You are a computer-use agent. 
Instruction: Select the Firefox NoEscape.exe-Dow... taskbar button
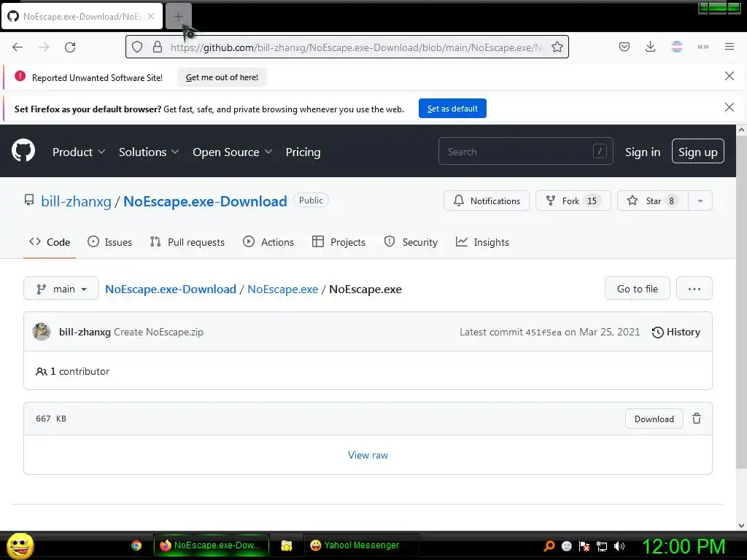212,545
